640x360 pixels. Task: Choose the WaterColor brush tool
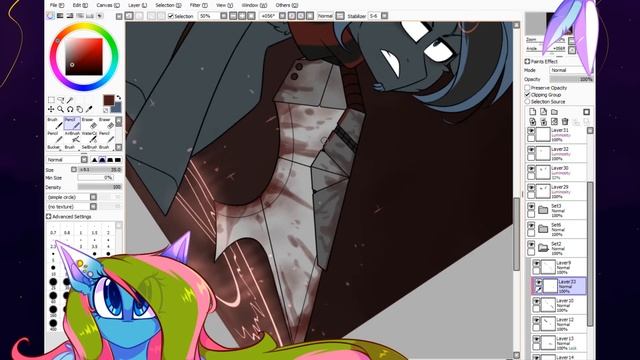[89, 137]
